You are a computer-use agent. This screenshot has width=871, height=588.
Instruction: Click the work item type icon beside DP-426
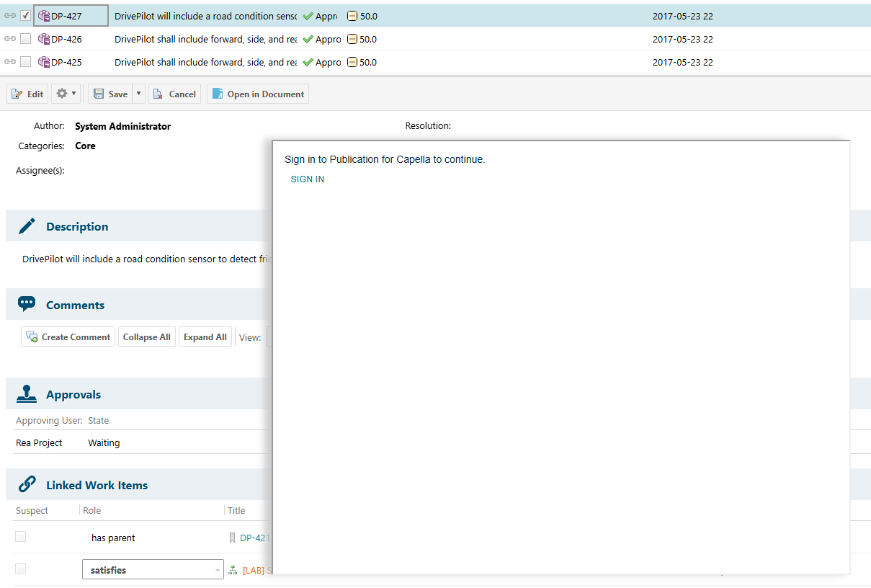44,39
